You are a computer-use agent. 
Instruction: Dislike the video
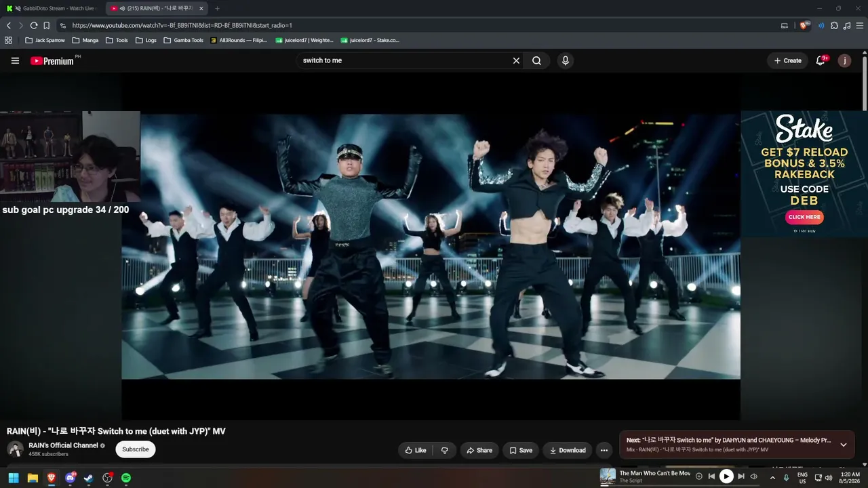[x=445, y=450]
